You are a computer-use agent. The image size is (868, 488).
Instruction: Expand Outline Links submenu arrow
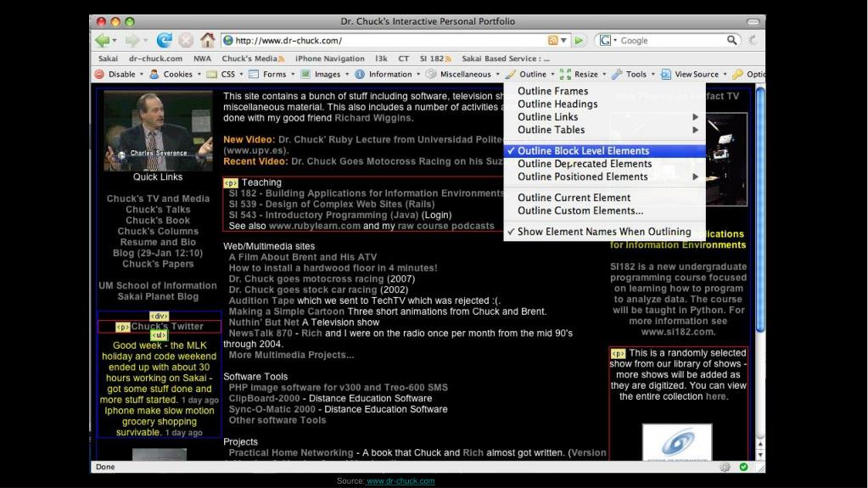[x=695, y=117]
